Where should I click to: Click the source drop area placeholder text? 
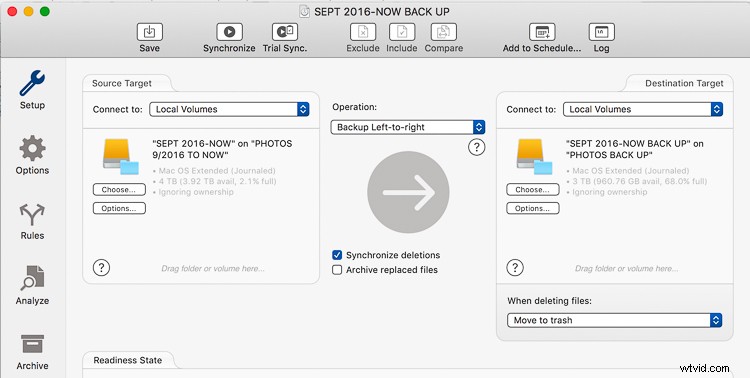pos(213,268)
